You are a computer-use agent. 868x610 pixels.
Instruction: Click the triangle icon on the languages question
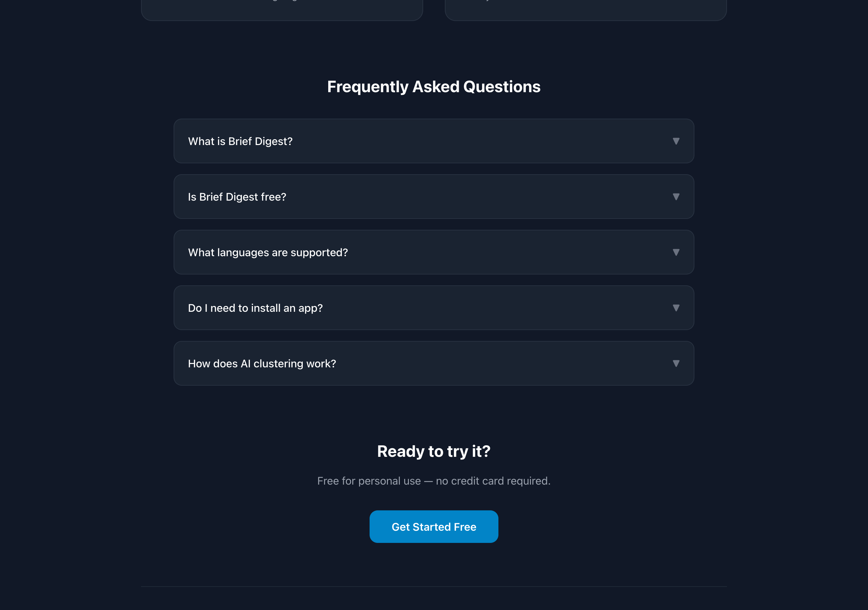click(676, 252)
